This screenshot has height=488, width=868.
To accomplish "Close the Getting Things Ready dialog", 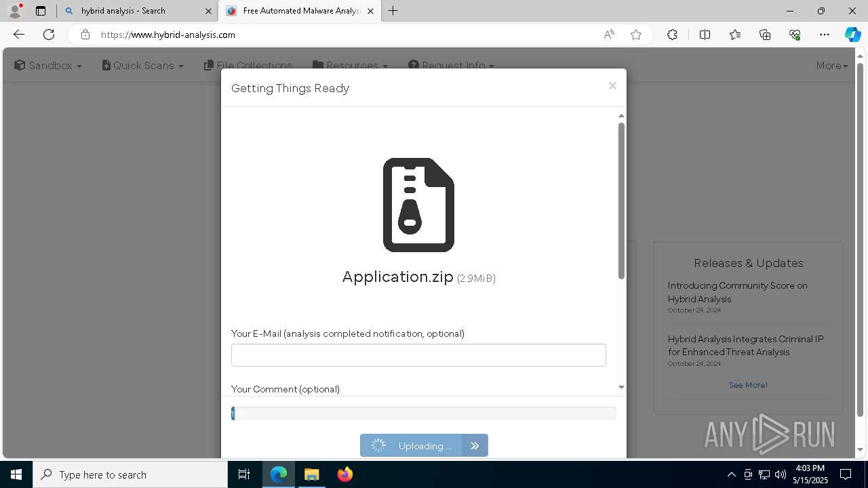I will coord(612,85).
